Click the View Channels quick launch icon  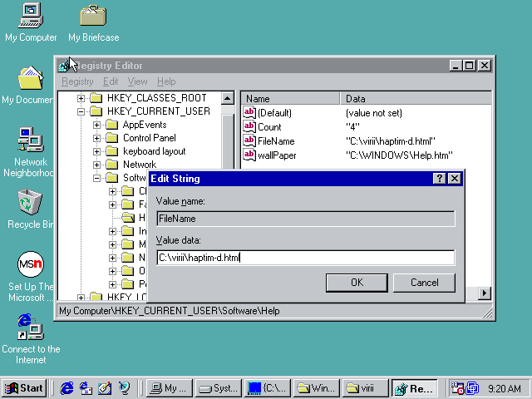coord(124,388)
